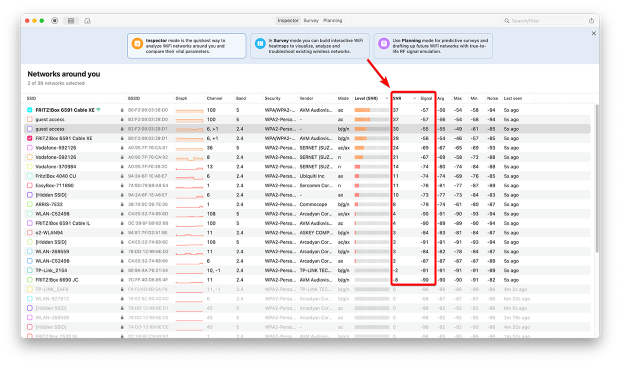Viewport: 620px width, 365px height.
Task: Check the o2-WLAN94 checkbox
Action: coord(30,233)
